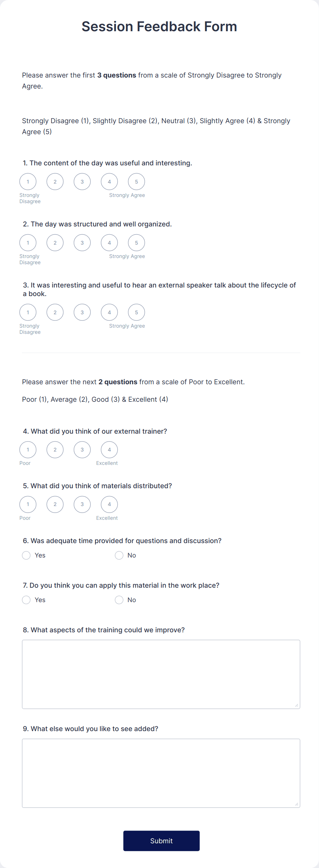
Task: Pick rating 3 for day structure question
Action: 82,243
